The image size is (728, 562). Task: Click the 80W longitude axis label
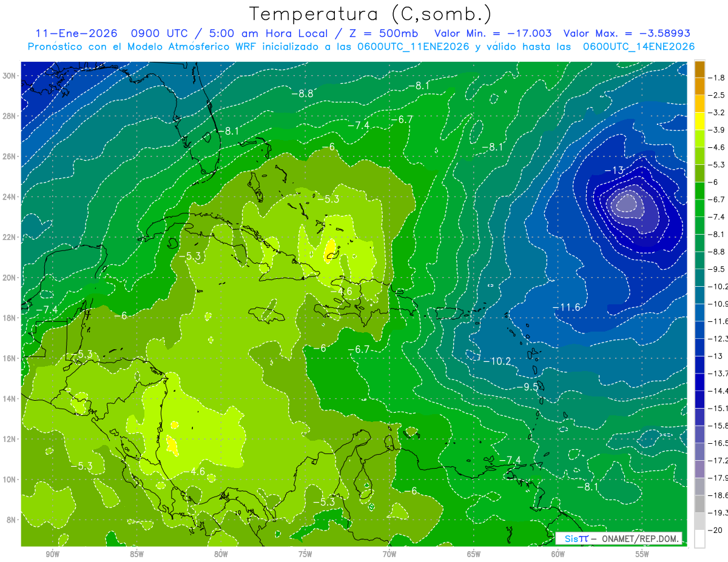221,554
